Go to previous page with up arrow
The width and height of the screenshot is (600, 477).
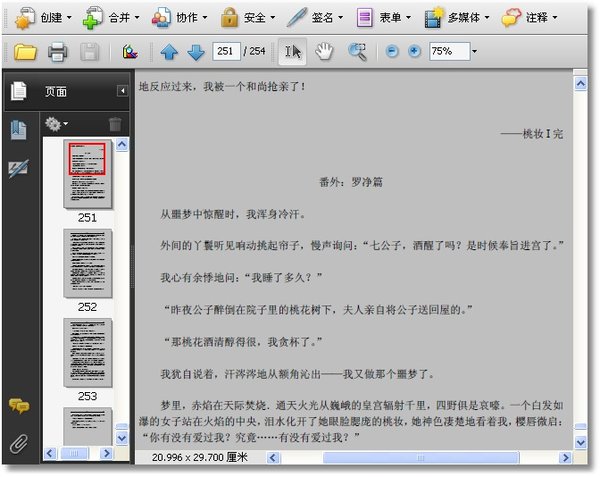pyautogui.click(x=169, y=52)
